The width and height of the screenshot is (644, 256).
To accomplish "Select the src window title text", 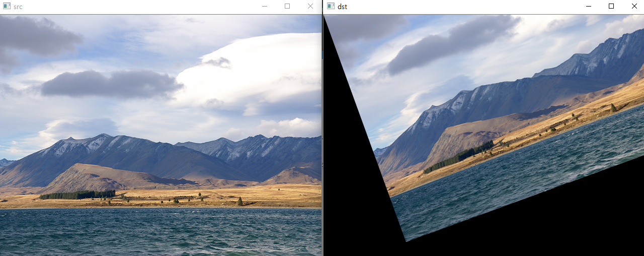I will 18,7.
